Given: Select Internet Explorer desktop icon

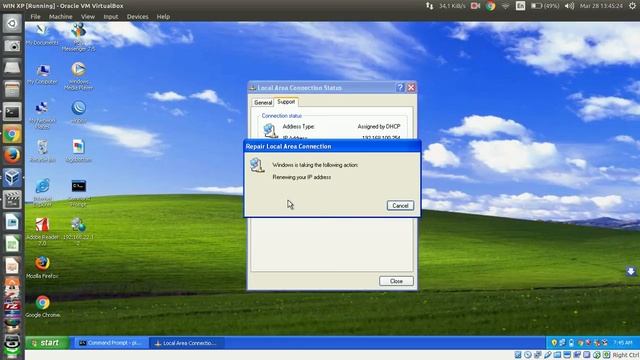Looking at the screenshot, I should tap(42, 191).
